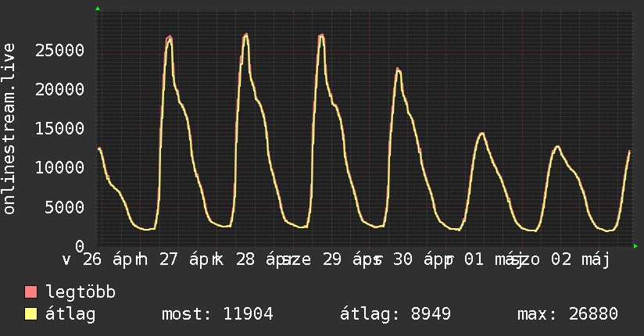Select the átlag legend label next to yellow swatch

click(x=70, y=314)
